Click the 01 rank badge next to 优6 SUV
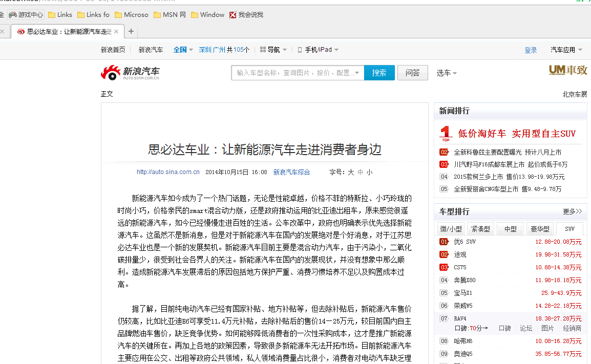The width and height of the screenshot is (591, 364). [444, 241]
